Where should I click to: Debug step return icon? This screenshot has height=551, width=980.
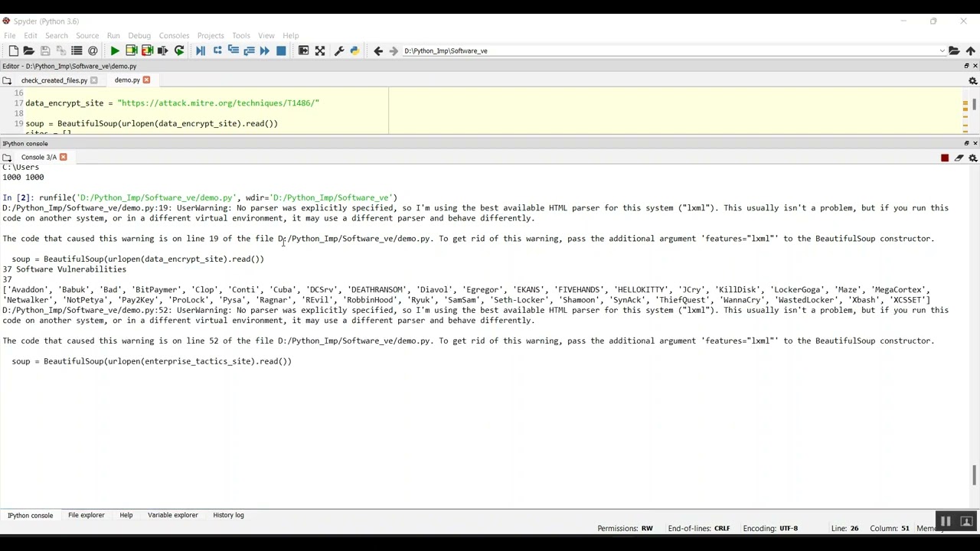pos(249,51)
